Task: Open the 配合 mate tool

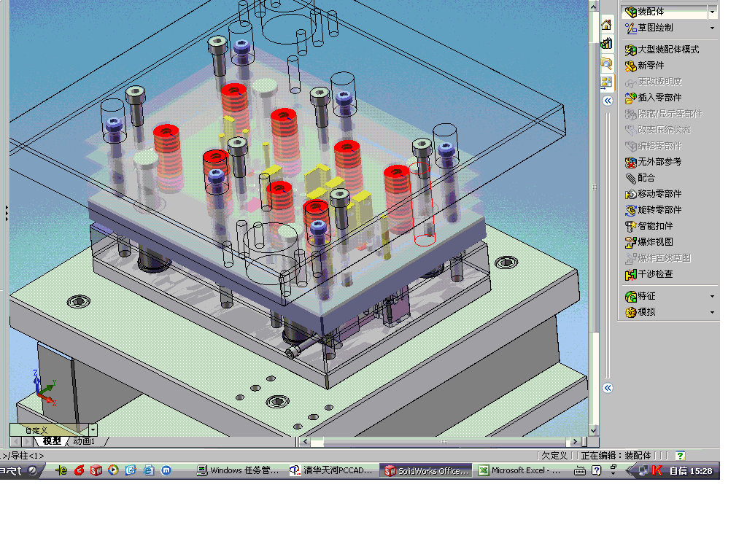Action: [640, 178]
